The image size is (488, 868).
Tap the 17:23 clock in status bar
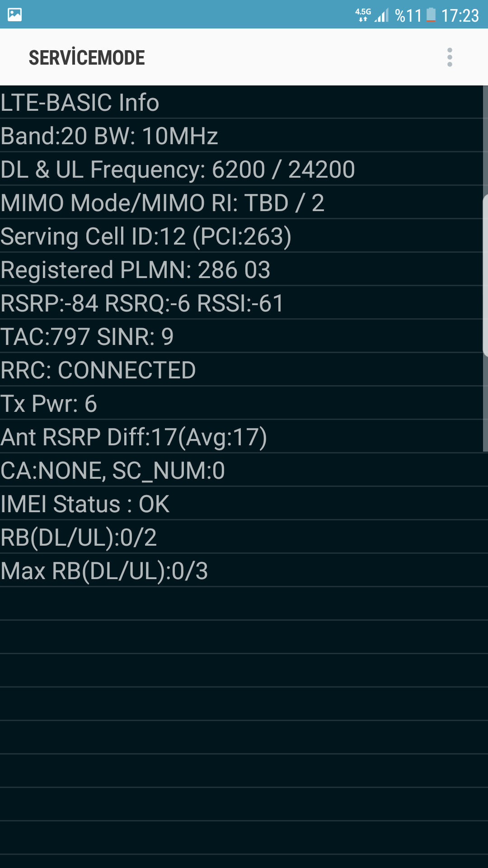point(460,16)
